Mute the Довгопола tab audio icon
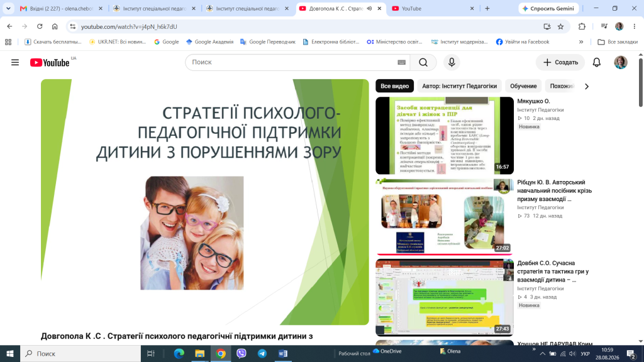 tap(369, 8)
